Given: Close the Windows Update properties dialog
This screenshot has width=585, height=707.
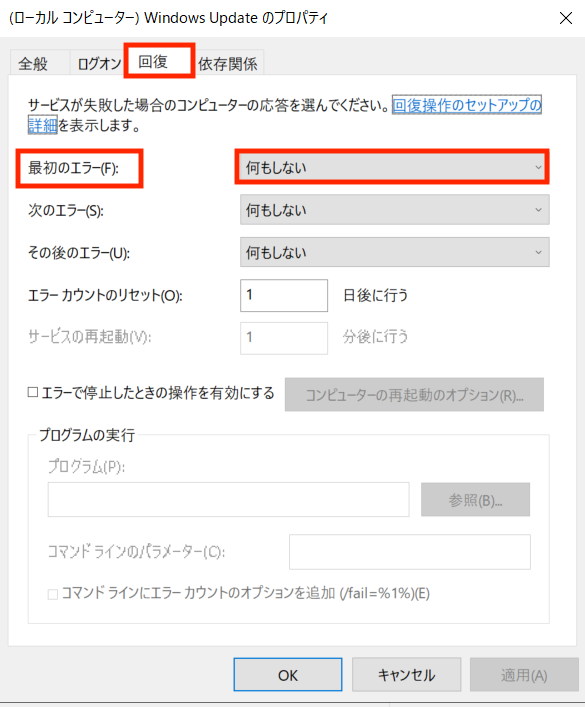Looking at the screenshot, I should [566, 18].
